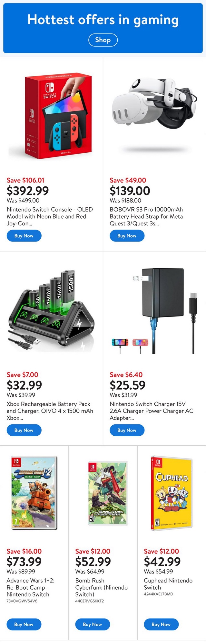
Task: Open the Nintendo Switch Console OLED title link
Action: coord(50,216)
